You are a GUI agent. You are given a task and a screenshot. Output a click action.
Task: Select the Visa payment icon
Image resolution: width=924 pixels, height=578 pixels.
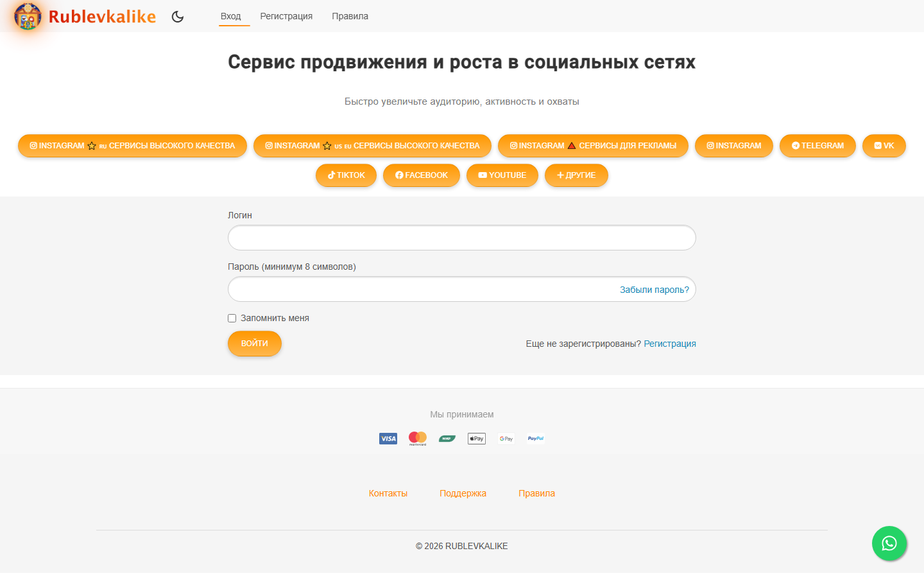click(x=388, y=439)
